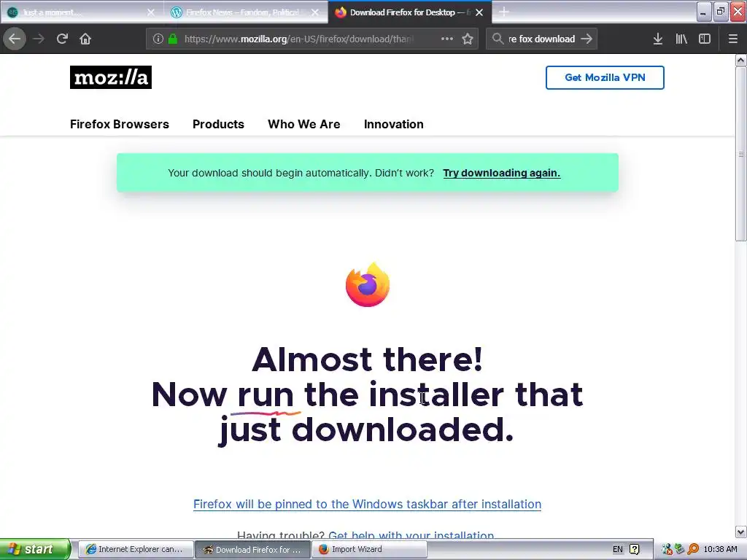Image resolution: width=747 pixels, height=560 pixels.
Task: Click the Mozilla logo
Action: 111,77
